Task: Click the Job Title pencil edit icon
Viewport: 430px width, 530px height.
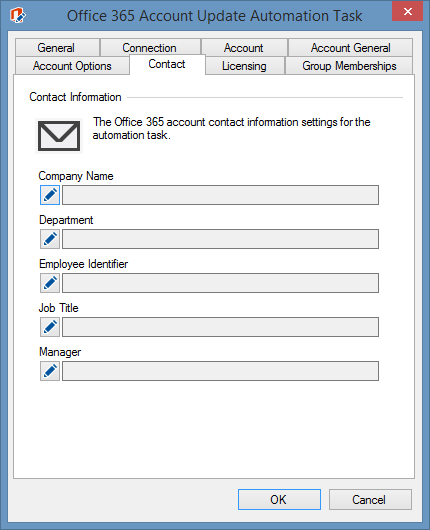Action: [50, 327]
